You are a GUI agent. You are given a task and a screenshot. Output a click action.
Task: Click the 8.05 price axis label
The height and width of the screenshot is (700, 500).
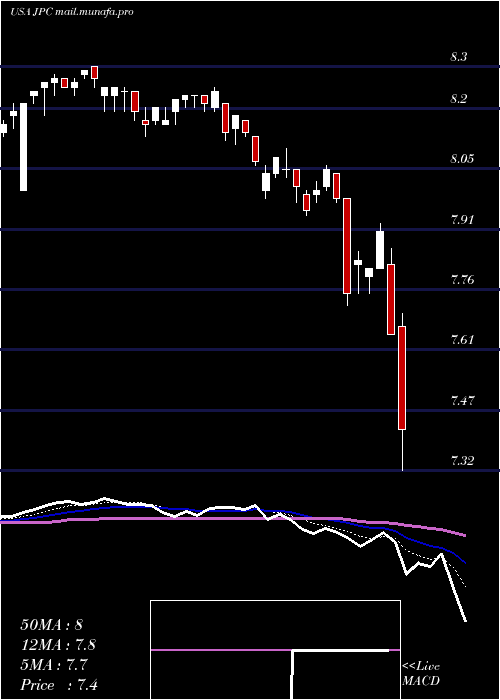462,159
